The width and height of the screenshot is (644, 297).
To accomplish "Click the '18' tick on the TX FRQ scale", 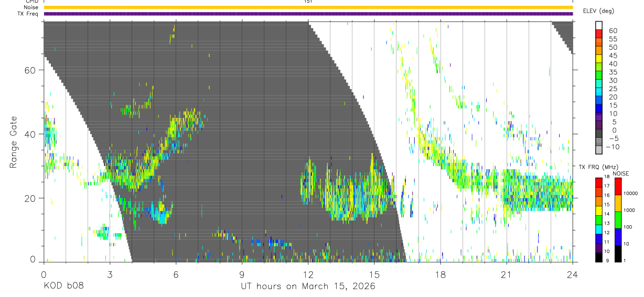I will click(x=607, y=177).
